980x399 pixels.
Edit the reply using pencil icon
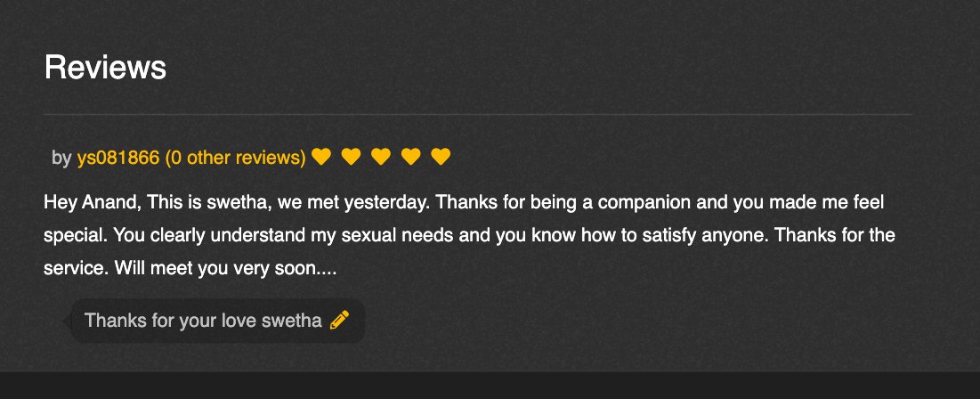[339, 321]
